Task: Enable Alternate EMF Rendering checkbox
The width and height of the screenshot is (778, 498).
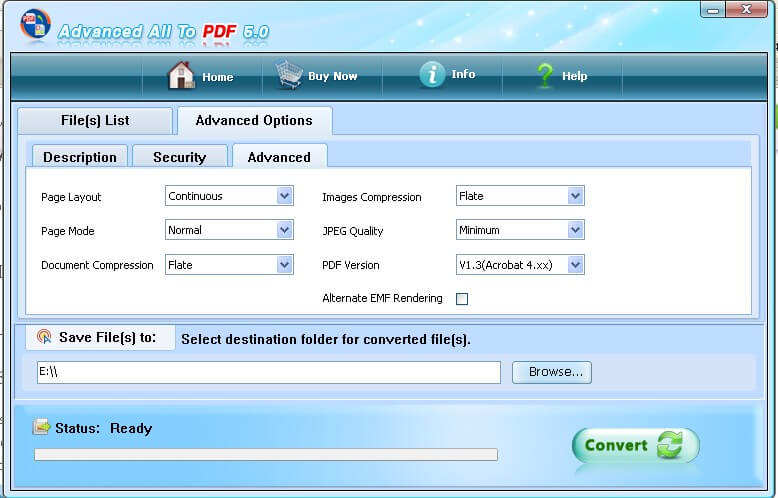Action: tap(462, 299)
